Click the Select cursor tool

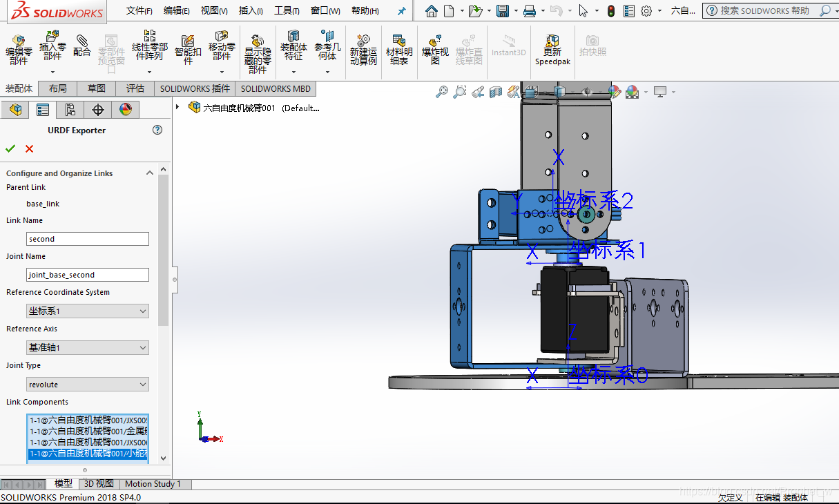[584, 10]
